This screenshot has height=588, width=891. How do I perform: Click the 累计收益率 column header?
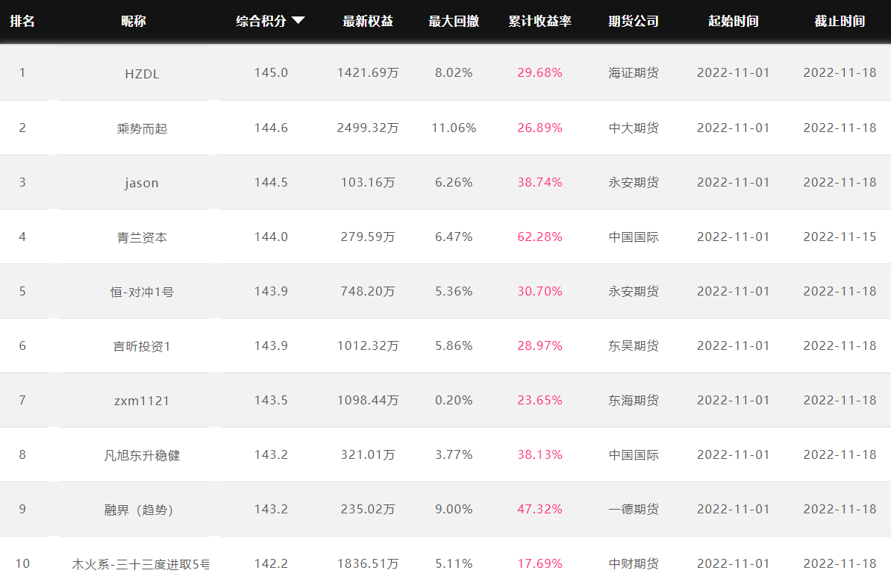point(540,21)
